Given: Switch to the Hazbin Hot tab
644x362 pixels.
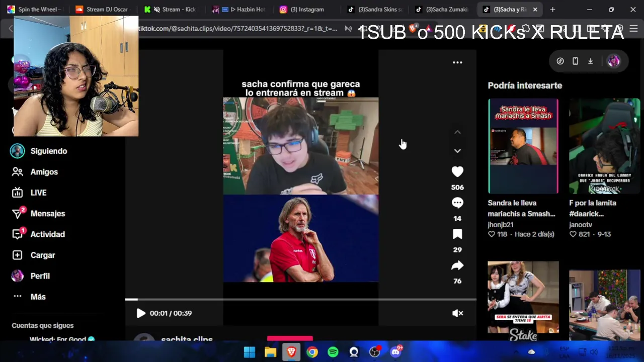Looking at the screenshot, I should click(238, 9).
